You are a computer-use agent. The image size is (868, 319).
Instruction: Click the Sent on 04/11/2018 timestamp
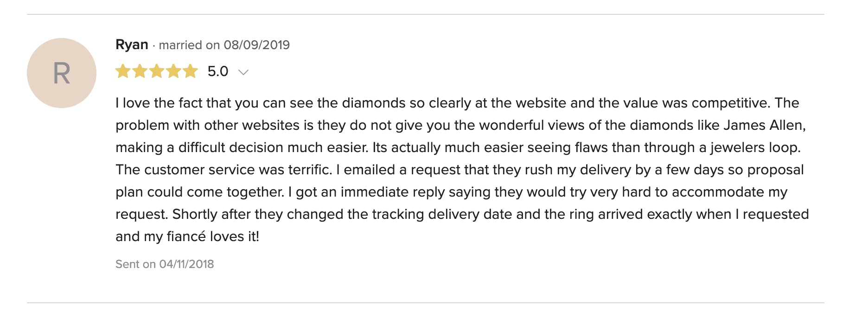tap(165, 264)
